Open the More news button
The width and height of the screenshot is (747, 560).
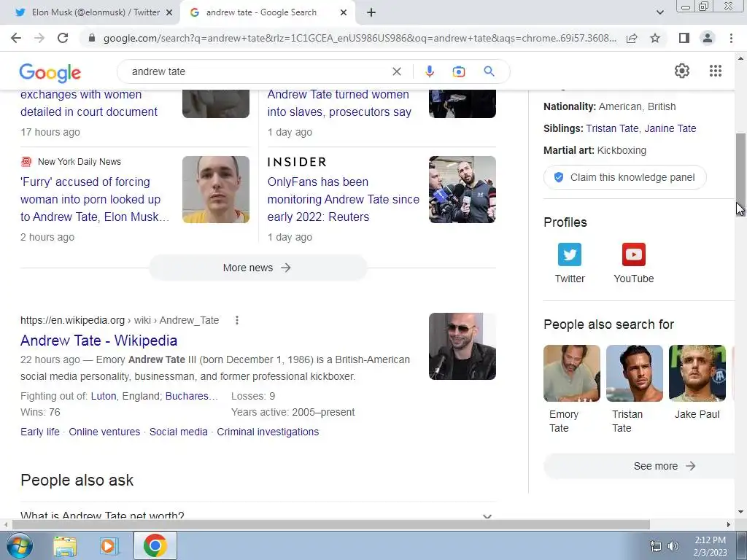258,268
